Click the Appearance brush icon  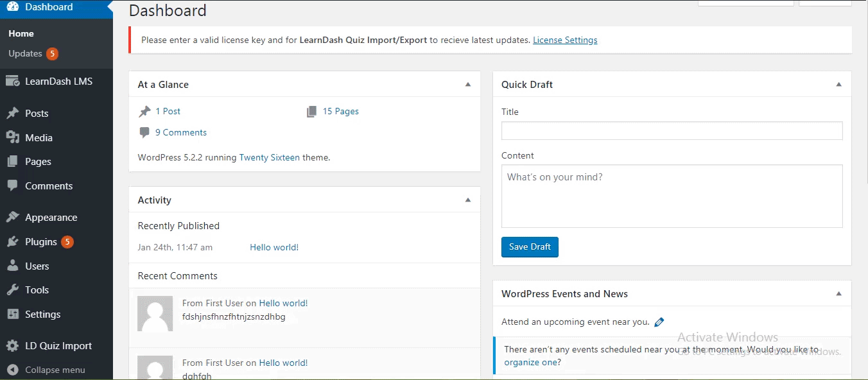coord(12,218)
